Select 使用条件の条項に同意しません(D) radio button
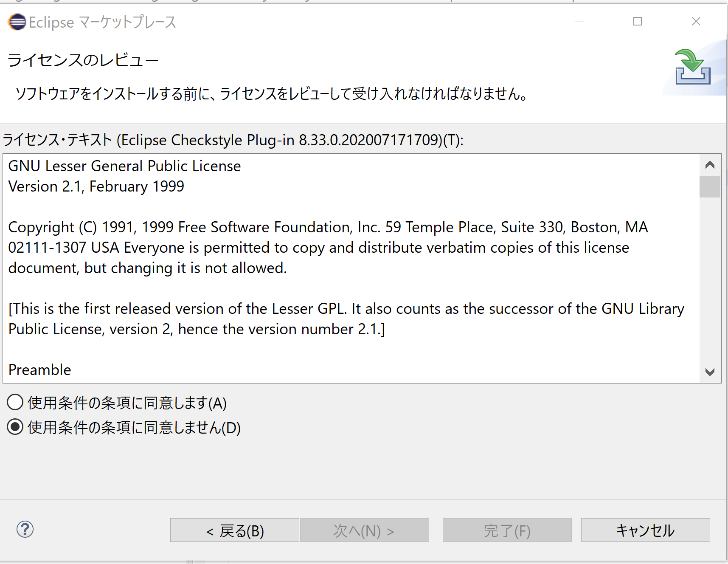The height and width of the screenshot is (564, 728). (15, 427)
